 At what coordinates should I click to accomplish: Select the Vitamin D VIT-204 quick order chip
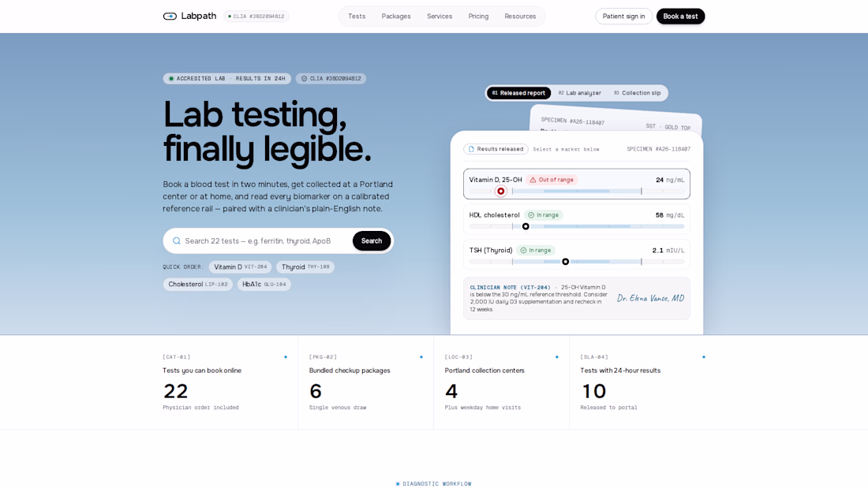tap(240, 266)
